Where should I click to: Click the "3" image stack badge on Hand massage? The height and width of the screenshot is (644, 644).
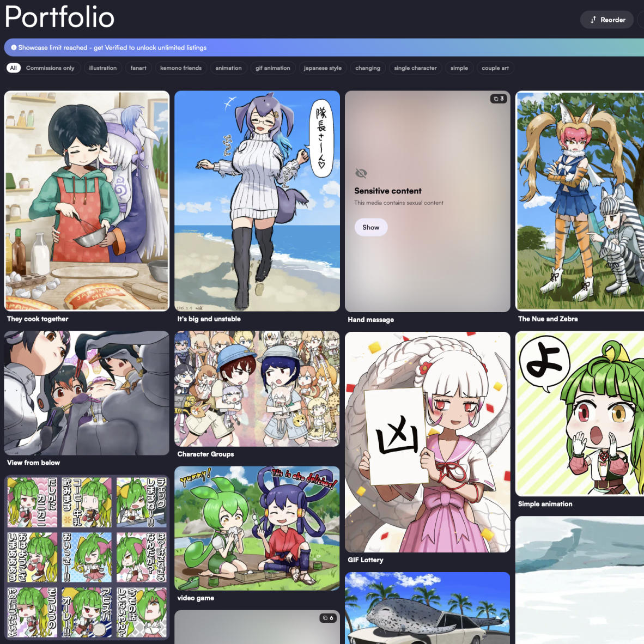click(x=498, y=99)
